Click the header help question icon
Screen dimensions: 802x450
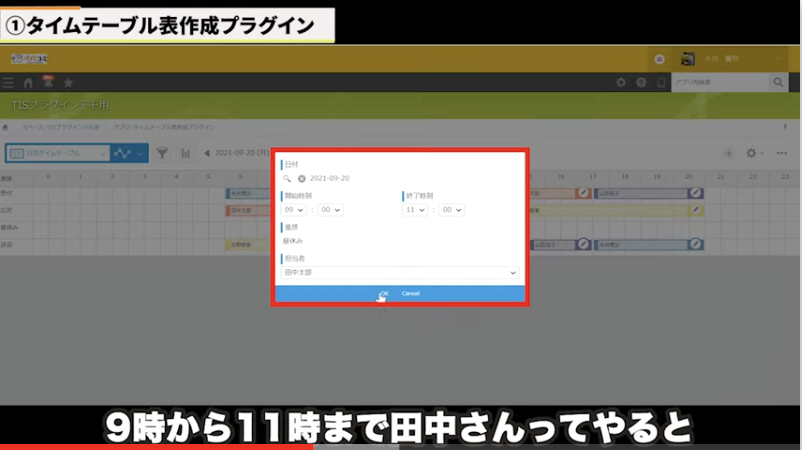click(641, 82)
